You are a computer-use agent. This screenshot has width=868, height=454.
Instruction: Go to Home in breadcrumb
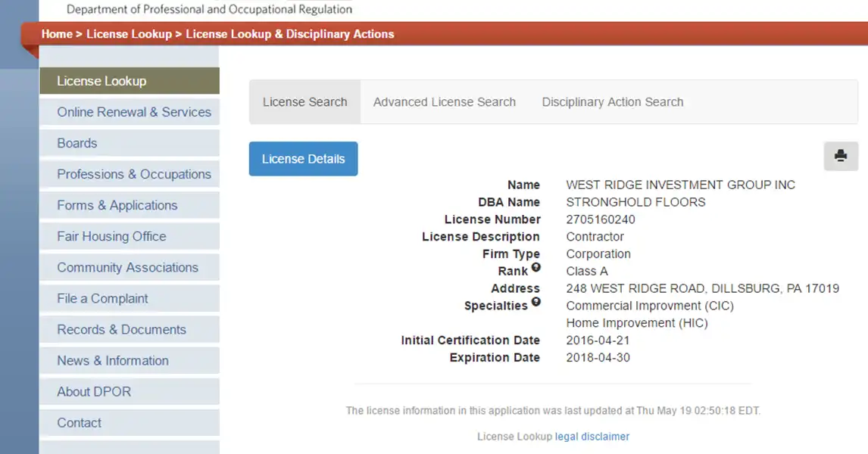(57, 34)
